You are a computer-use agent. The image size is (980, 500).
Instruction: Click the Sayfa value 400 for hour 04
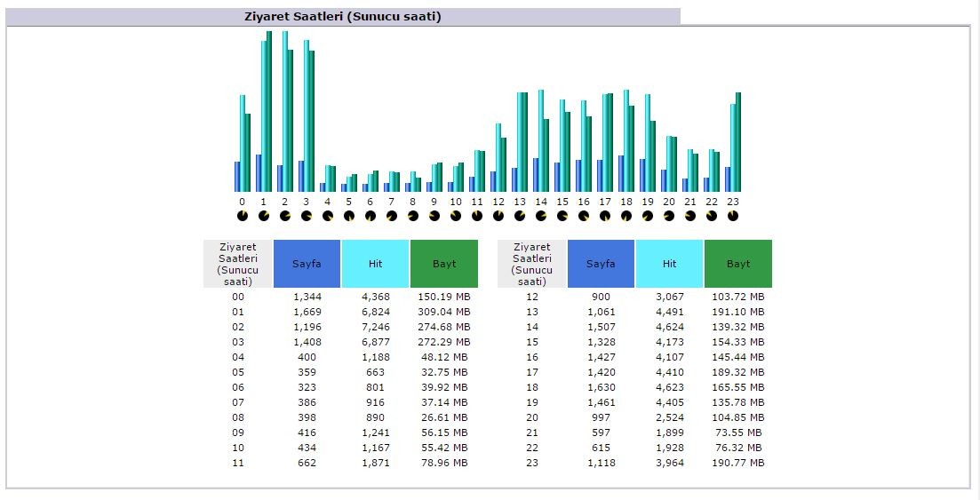click(x=307, y=358)
